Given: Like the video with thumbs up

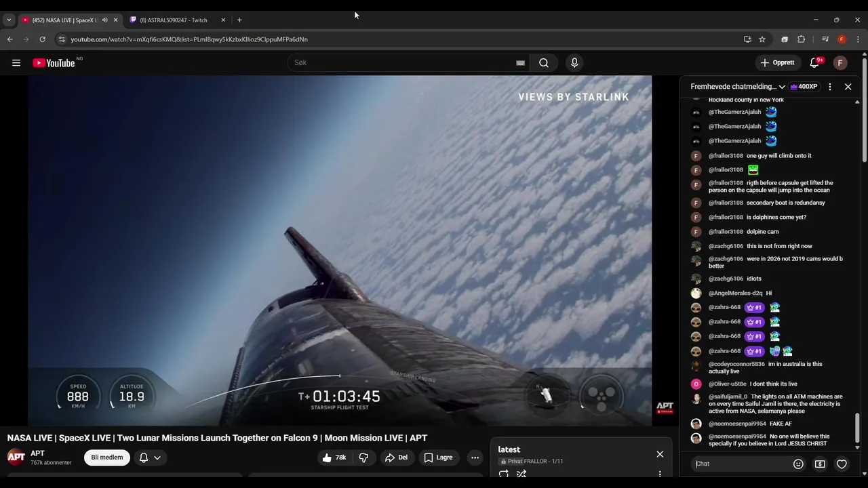Looking at the screenshot, I should pos(335,457).
